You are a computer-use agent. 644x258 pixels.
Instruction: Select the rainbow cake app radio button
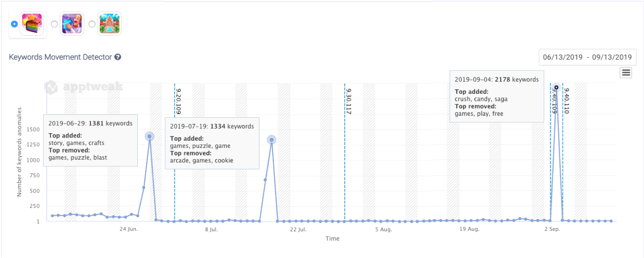click(14, 24)
